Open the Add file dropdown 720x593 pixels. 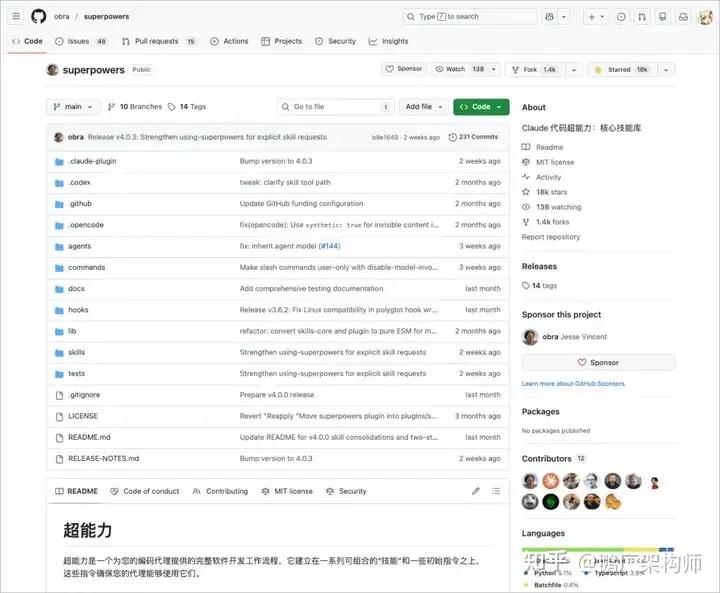pos(423,107)
